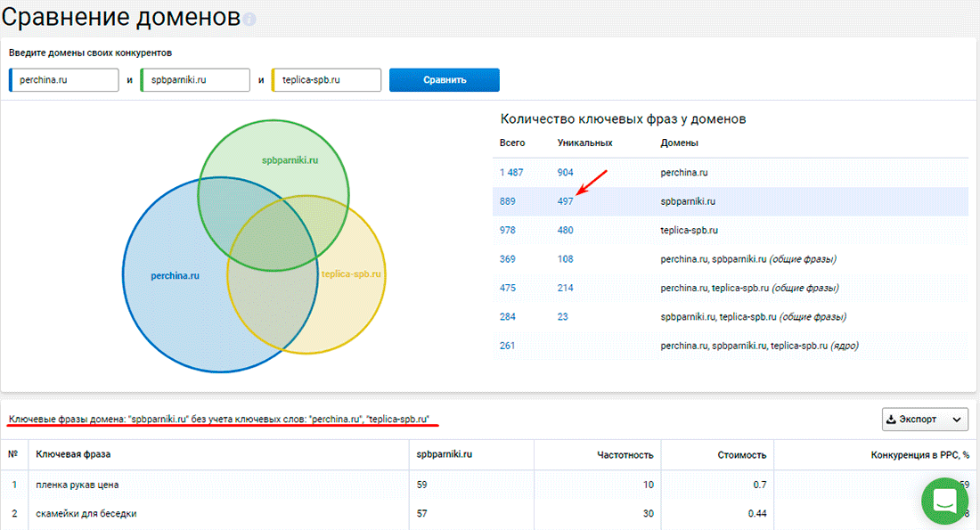
Task: Open the 480 unique phrases for teplica-spb.ru
Action: tap(565, 230)
